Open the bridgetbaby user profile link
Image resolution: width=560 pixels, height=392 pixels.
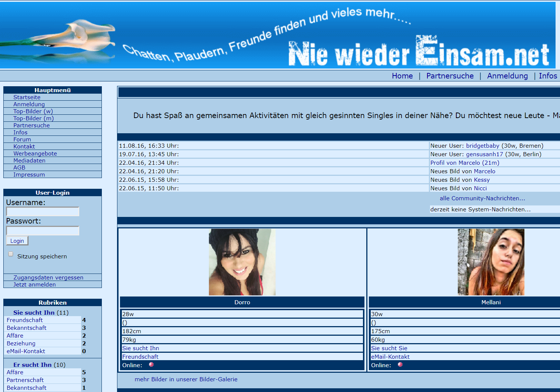click(x=482, y=146)
